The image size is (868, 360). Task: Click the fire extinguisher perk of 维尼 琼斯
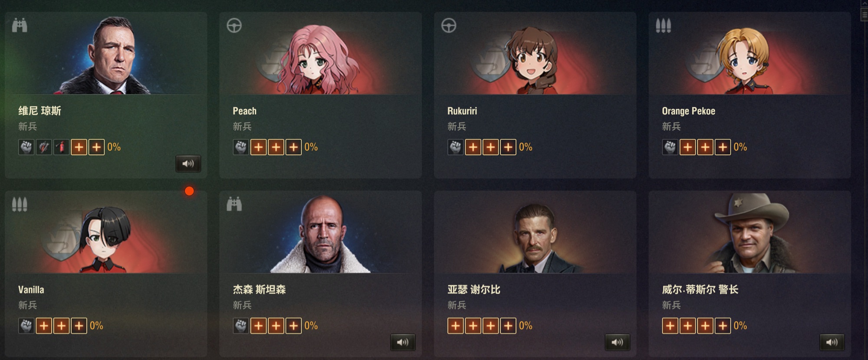click(x=61, y=147)
